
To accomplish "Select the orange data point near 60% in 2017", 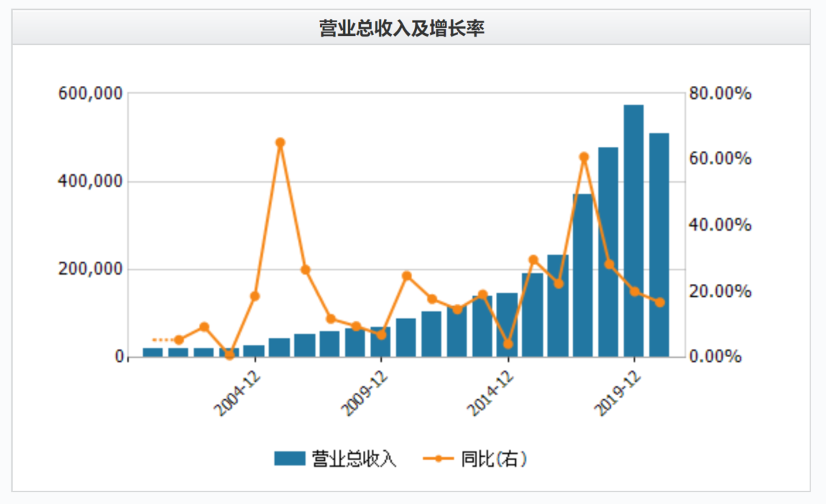I will [x=583, y=157].
